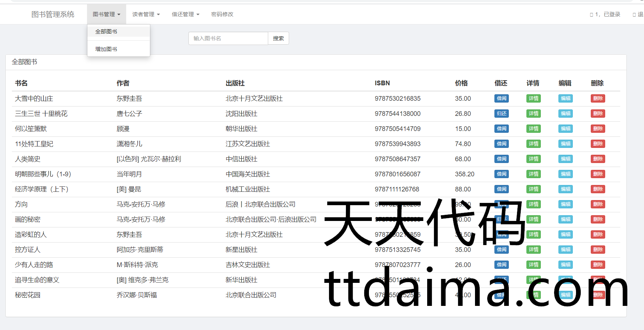The image size is (644, 330).
Task: Click the 输入图书名 search field
Action: click(228, 39)
